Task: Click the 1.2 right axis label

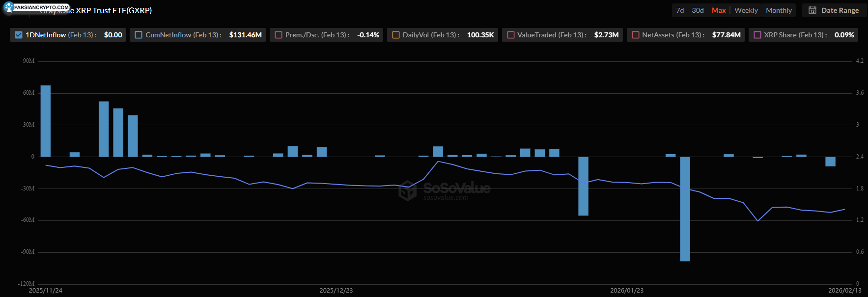Action: (x=860, y=220)
